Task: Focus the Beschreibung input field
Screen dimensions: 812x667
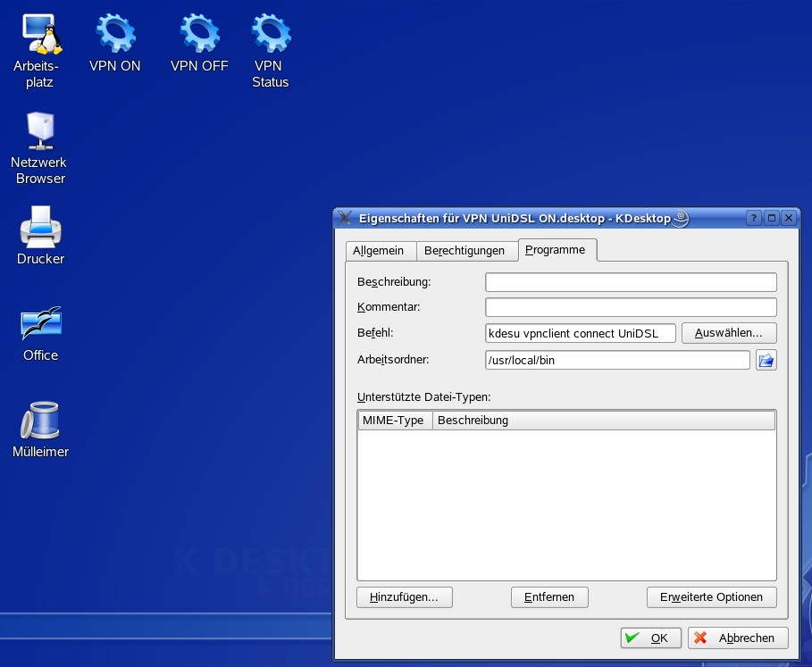Action: [x=631, y=282]
